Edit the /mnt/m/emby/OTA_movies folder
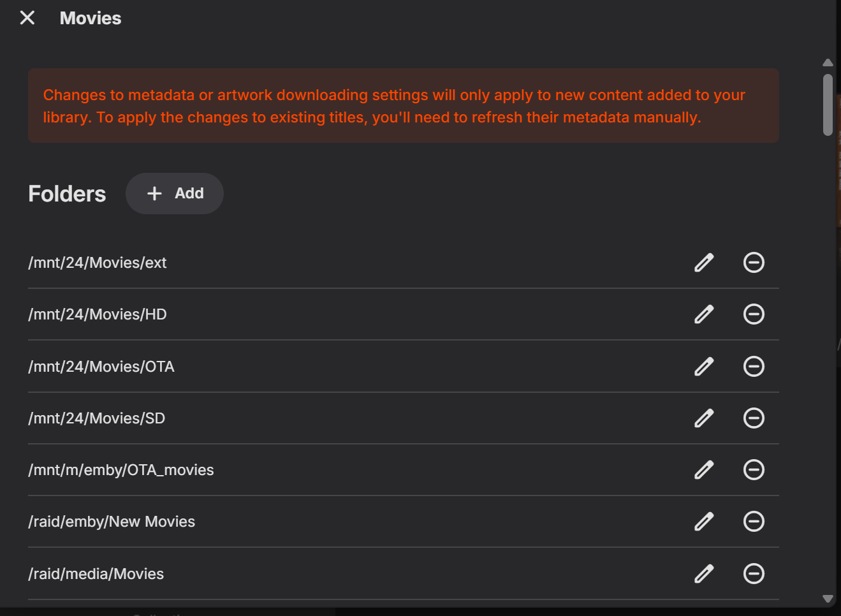The height and width of the screenshot is (616, 841). pyautogui.click(x=704, y=470)
